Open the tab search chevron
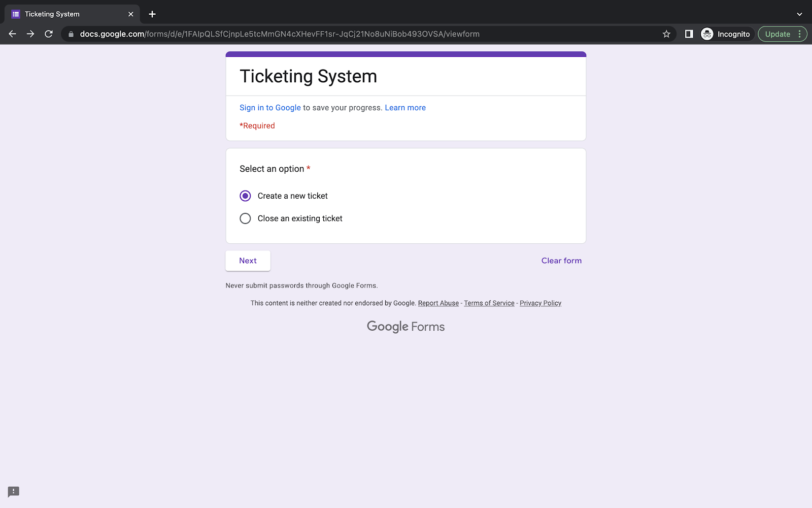Screen dimensions: 812x508 click(799, 14)
